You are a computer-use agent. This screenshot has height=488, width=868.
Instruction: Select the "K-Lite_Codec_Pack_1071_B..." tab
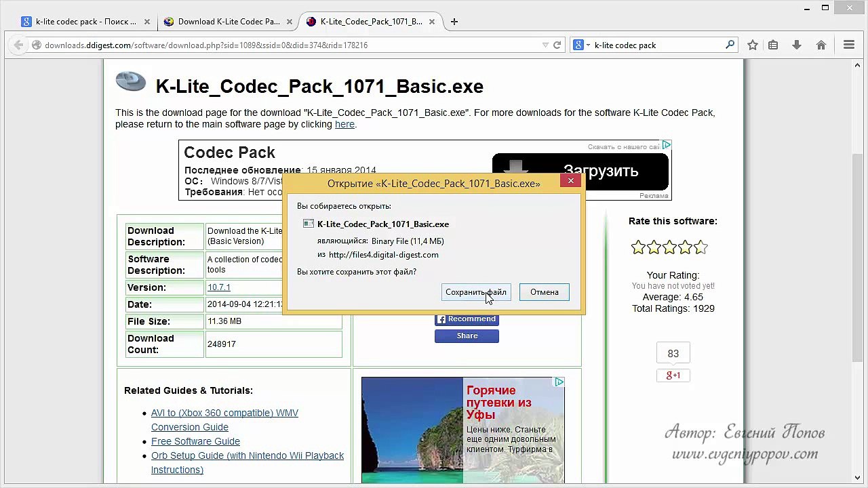tap(370, 22)
